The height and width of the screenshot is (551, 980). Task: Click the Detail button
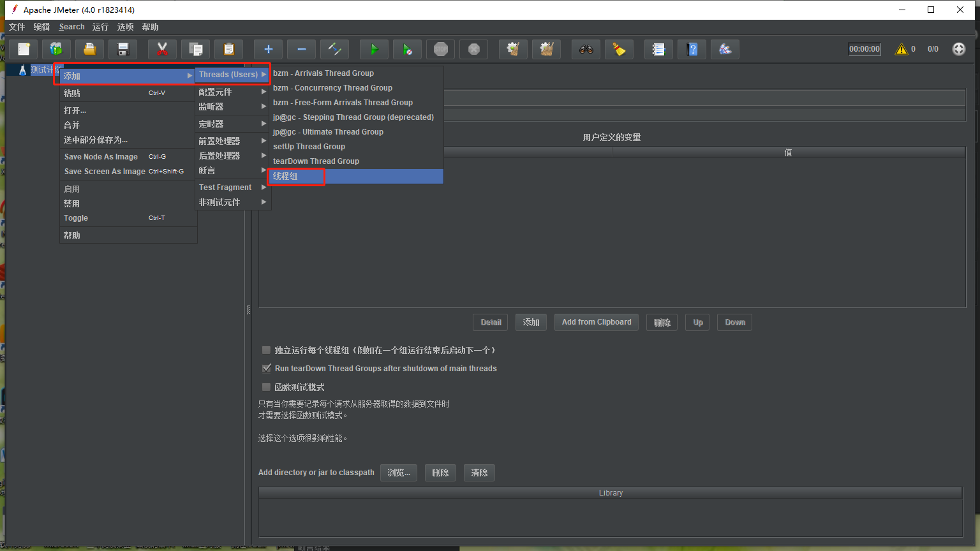click(491, 323)
